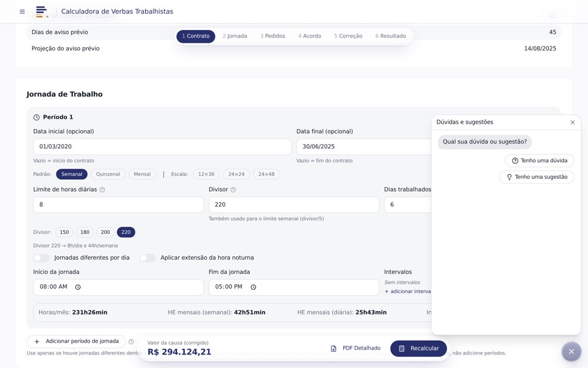Click the Calculadora de Verbas Trabalhistas title
Image resolution: width=588 pixels, height=368 pixels.
click(x=117, y=12)
